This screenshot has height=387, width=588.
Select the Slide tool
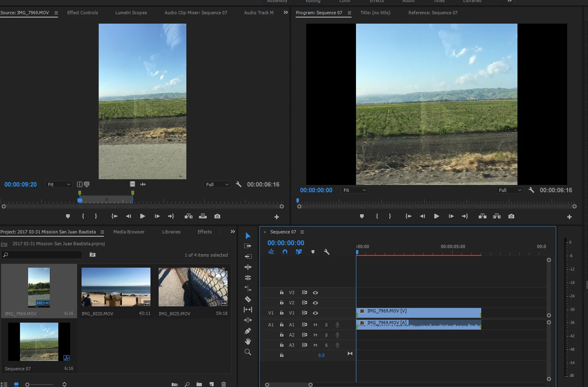(x=248, y=320)
